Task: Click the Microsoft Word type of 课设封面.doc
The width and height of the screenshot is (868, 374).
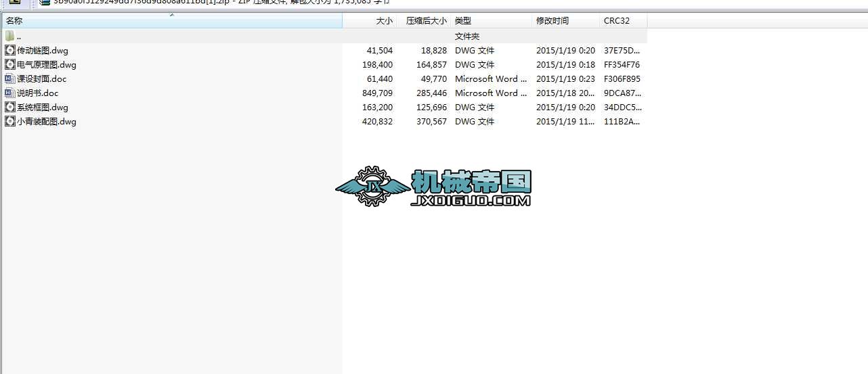Action: coord(491,79)
